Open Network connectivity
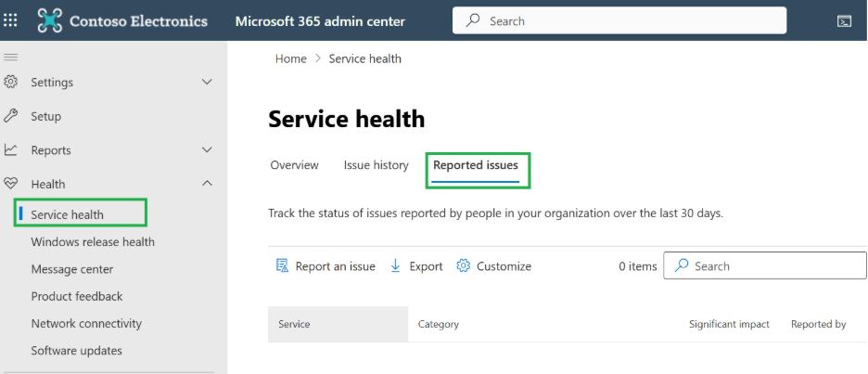Image resolution: width=868 pixels, height=374 pixels. pyautogui.click(x=86, y=324)
